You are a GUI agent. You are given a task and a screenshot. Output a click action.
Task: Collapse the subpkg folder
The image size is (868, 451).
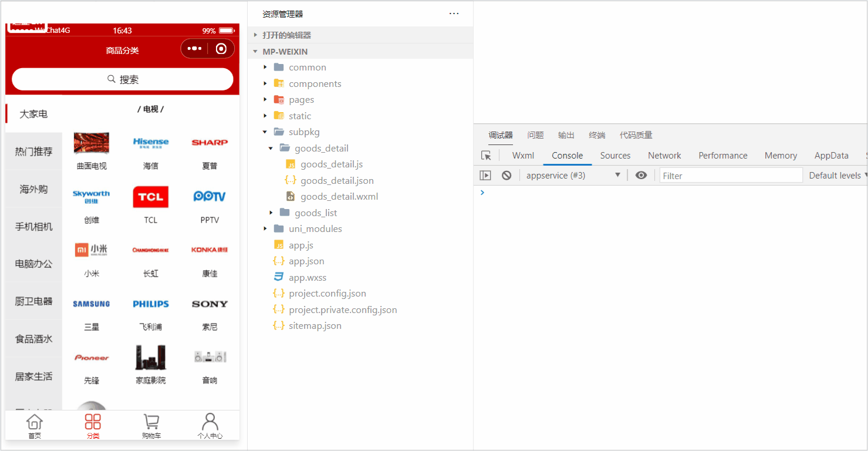coord(265,132)
